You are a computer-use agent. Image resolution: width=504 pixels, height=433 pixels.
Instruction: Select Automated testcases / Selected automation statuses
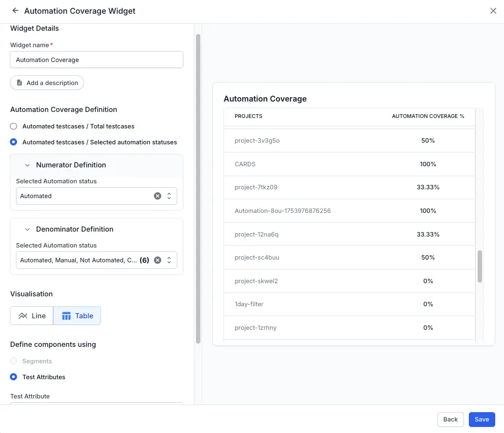click(14, 142)
